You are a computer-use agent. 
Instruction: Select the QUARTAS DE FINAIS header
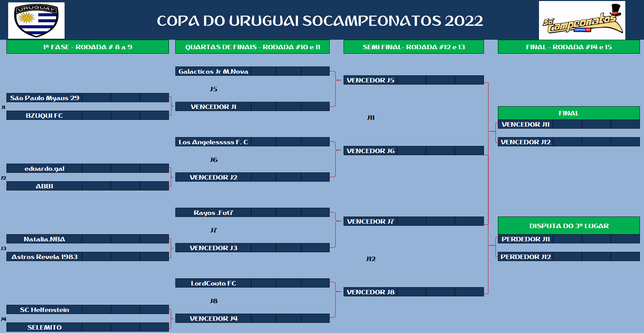click(252, 47)
